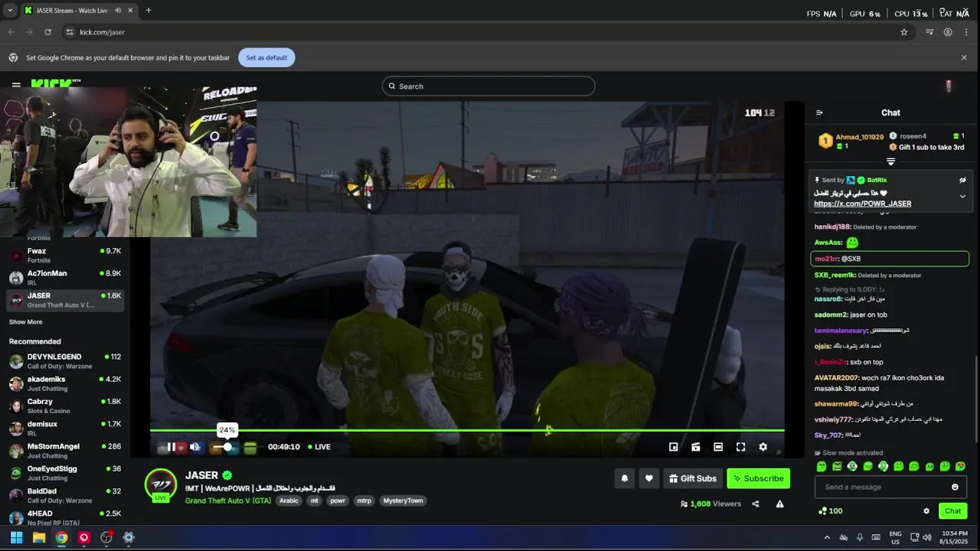Open recommended channel 4HEAD
The width and height of the screenshot is (980, 551).
tap(64, 517)
